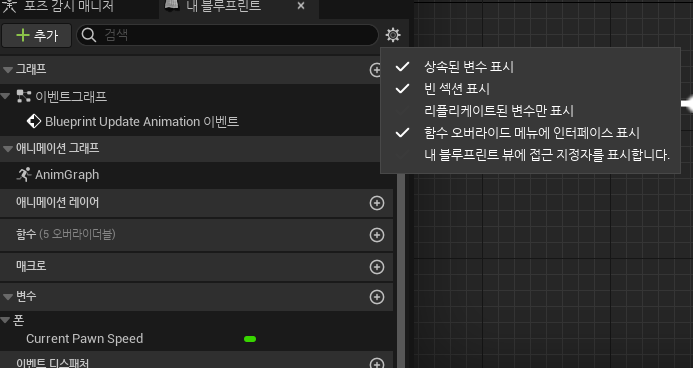Open the AnimGraph running figure icon
The width and height of the screenshot is (693, 368).
click(23, 175)
